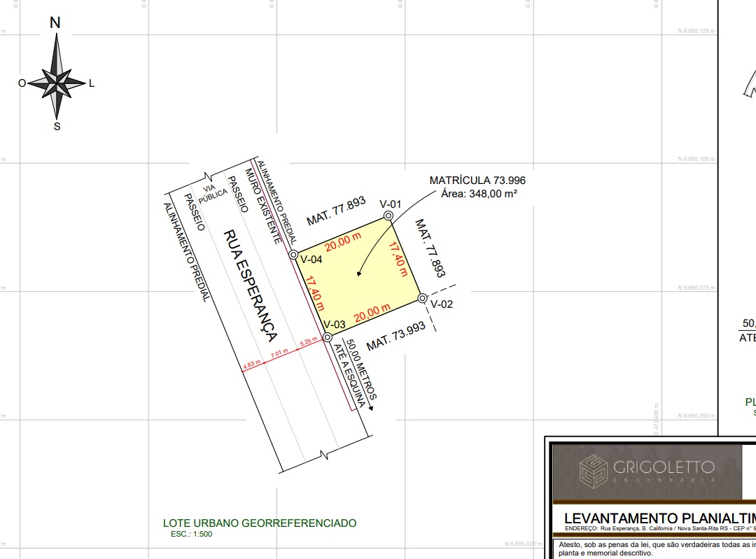Click the RUA ESPERANÇA street label
Screen dimensions: 756x559
(x=250, y=285)
